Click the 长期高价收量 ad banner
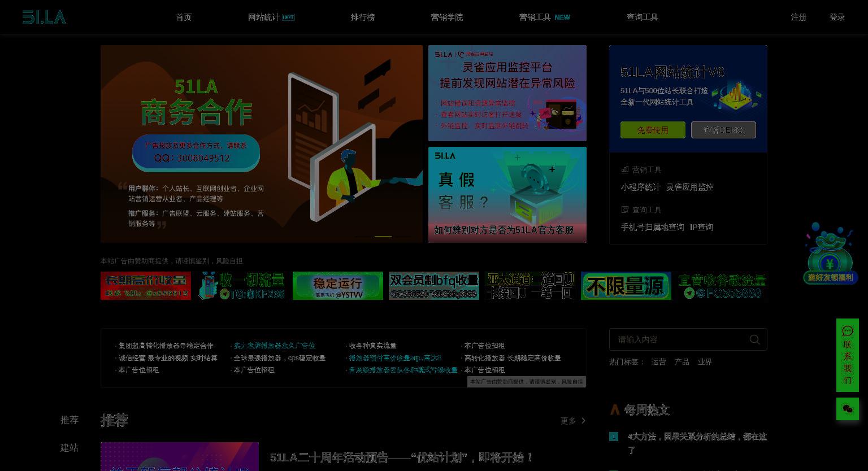 (x=146, y=286)
